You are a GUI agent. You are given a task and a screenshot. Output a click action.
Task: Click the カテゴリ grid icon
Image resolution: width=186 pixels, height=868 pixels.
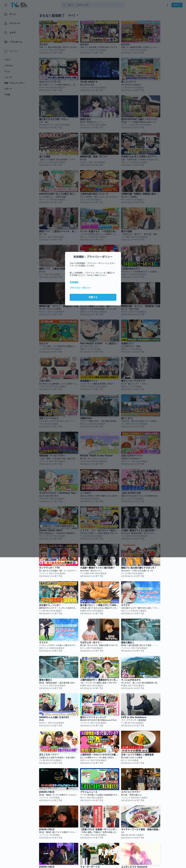[x=6, y=51]
